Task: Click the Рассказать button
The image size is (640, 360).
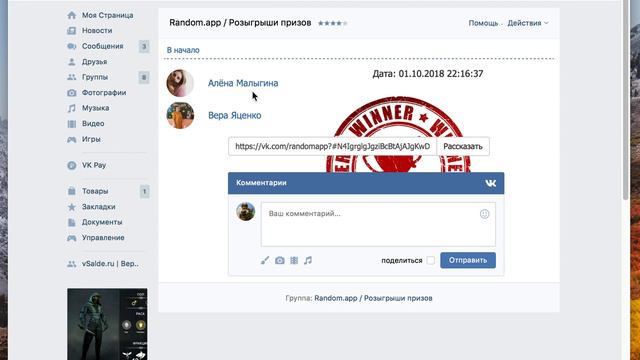Action: [463, 147]
